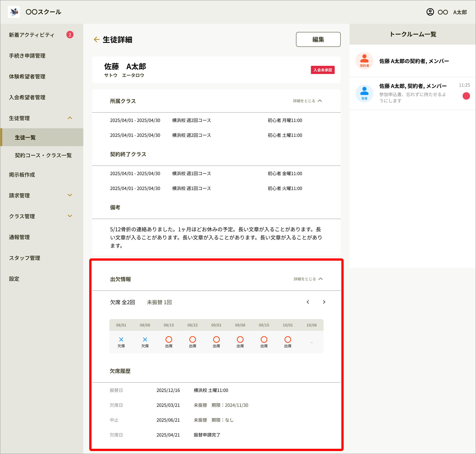Collapse the 所属クラス details section
The height and width of the screenshot is (454, 476).
click(x=308, y=101)
